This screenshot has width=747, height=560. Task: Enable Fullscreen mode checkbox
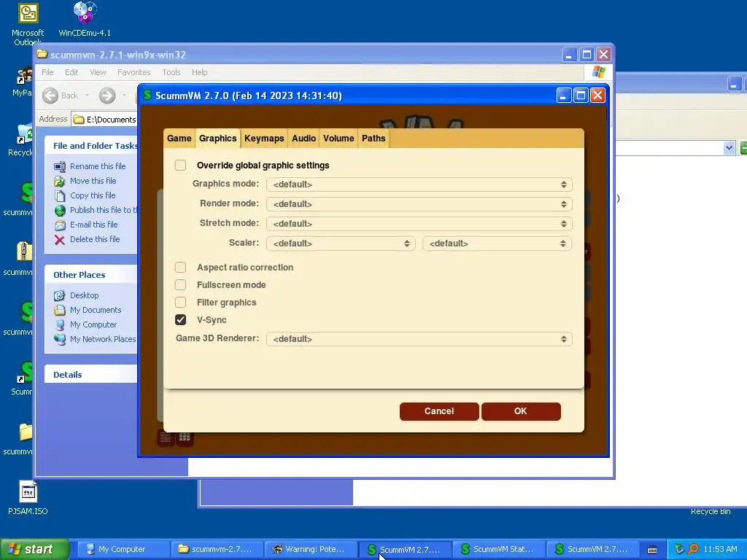coord(181,285)
